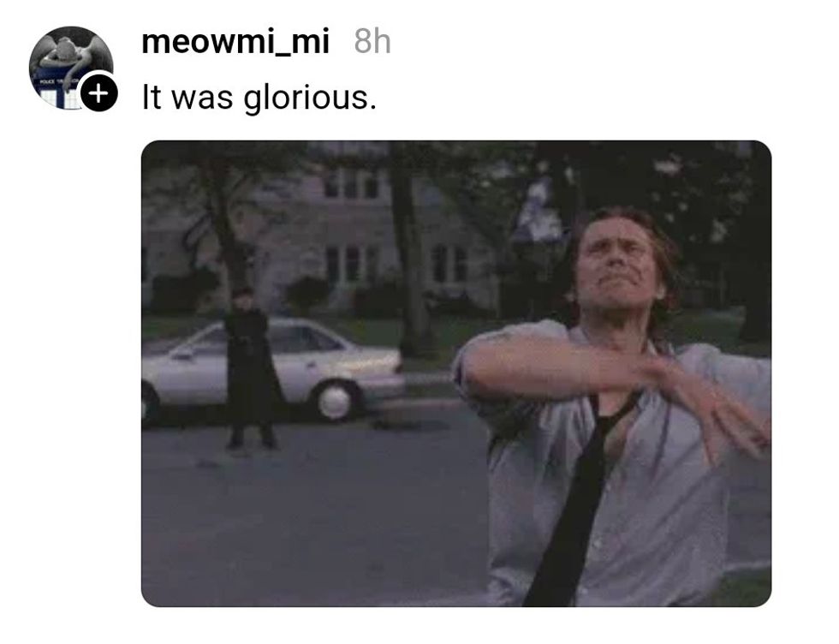Select the 'It was glorious.' comment text
The height and width of the screenshot is (644, 839).
259,98
